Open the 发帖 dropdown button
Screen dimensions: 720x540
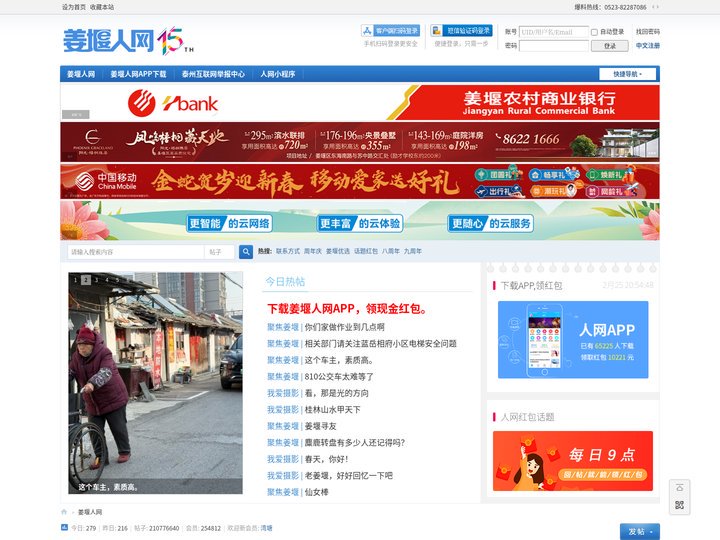(x=640, y=531)
